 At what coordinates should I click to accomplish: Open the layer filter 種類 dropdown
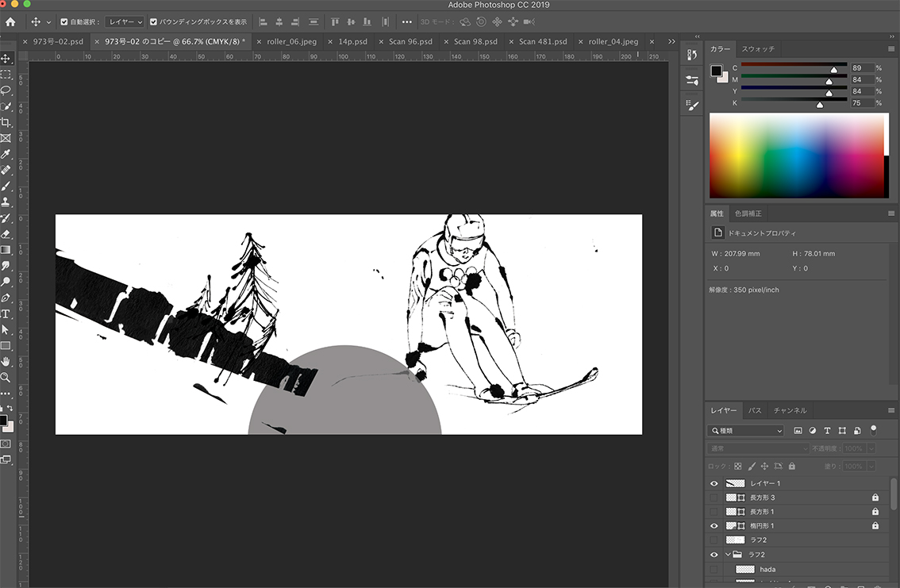click(745, 430)
